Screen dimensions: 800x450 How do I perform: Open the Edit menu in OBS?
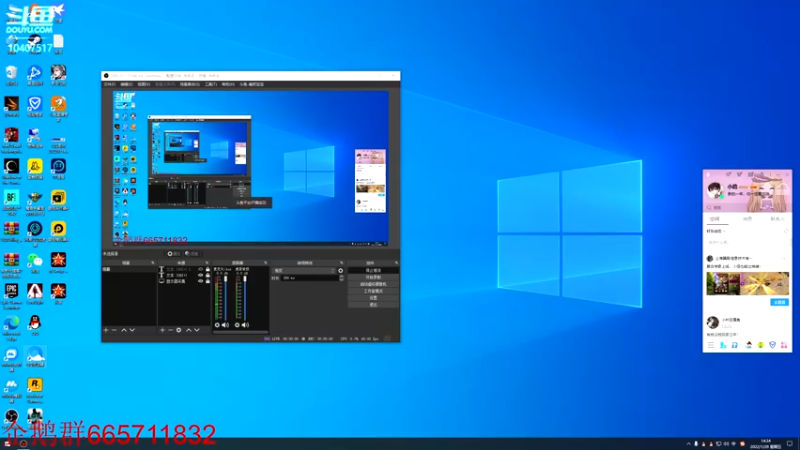pyautogui.click(x=127, y=84)
